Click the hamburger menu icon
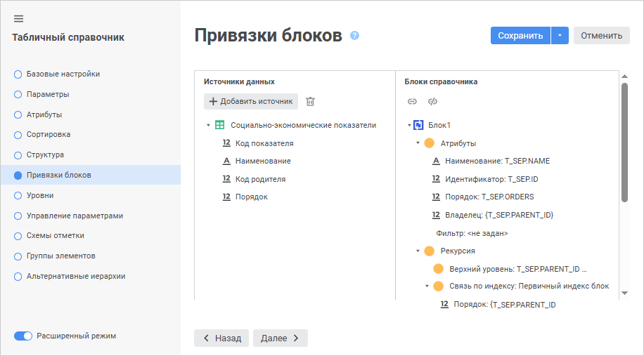 click(19, 18)
